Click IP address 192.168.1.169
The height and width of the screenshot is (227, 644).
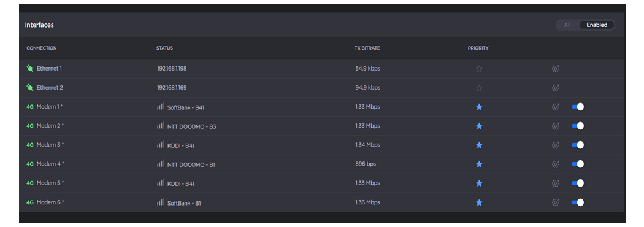[172, 88]
